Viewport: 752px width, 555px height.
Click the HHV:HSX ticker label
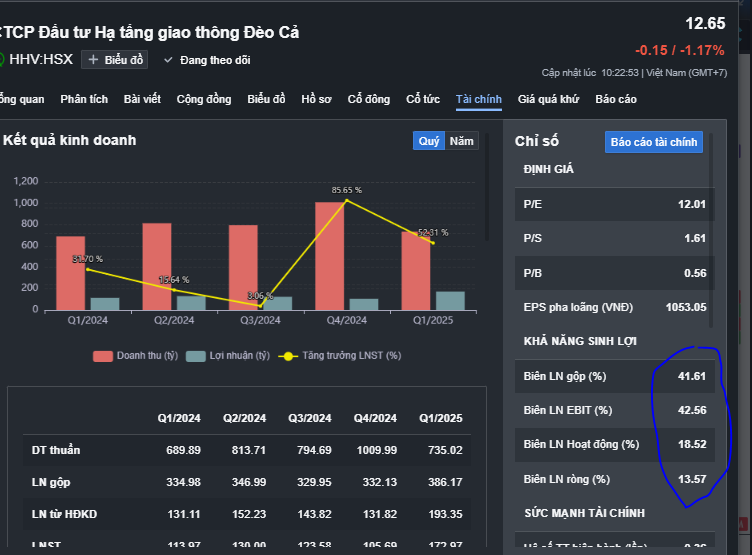41,60
